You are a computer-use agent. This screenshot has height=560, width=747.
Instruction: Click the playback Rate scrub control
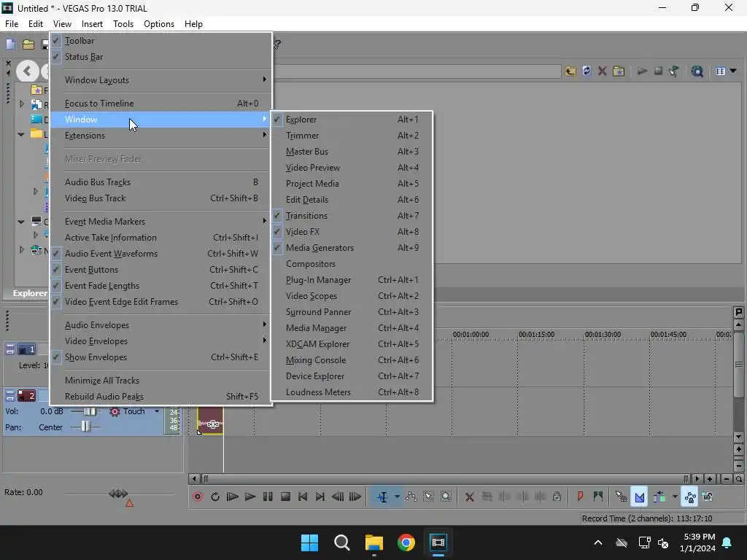point(119,494)
